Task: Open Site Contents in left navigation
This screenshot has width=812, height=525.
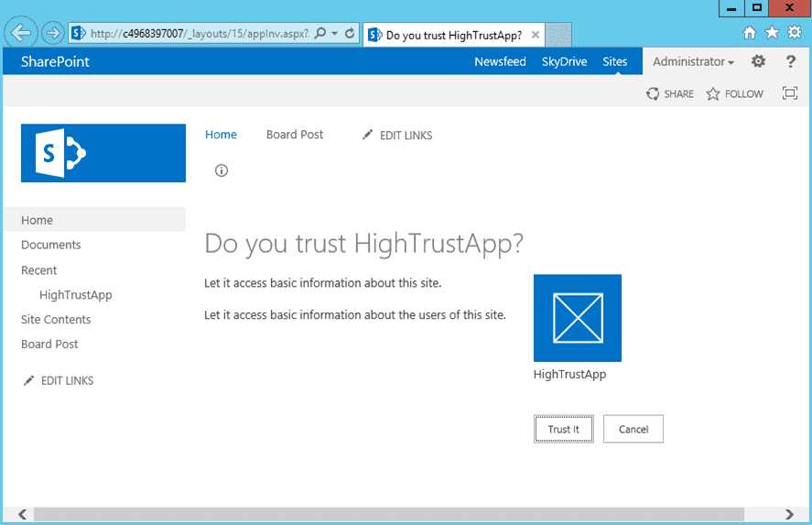Action: tap(56, 319)
